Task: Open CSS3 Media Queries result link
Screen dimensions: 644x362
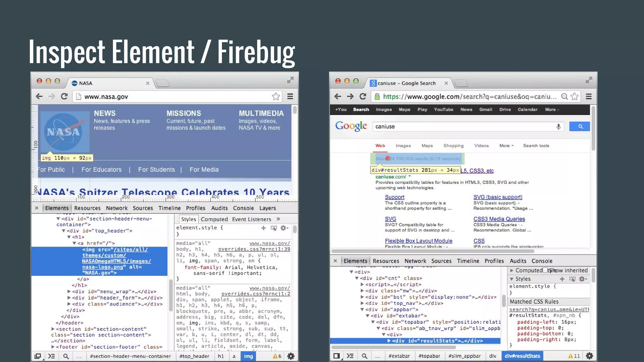Action: [x=499, y=219]
